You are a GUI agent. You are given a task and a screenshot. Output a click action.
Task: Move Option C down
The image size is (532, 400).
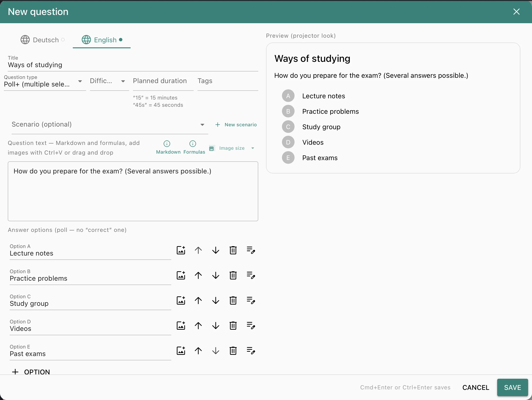coord(216,300)
